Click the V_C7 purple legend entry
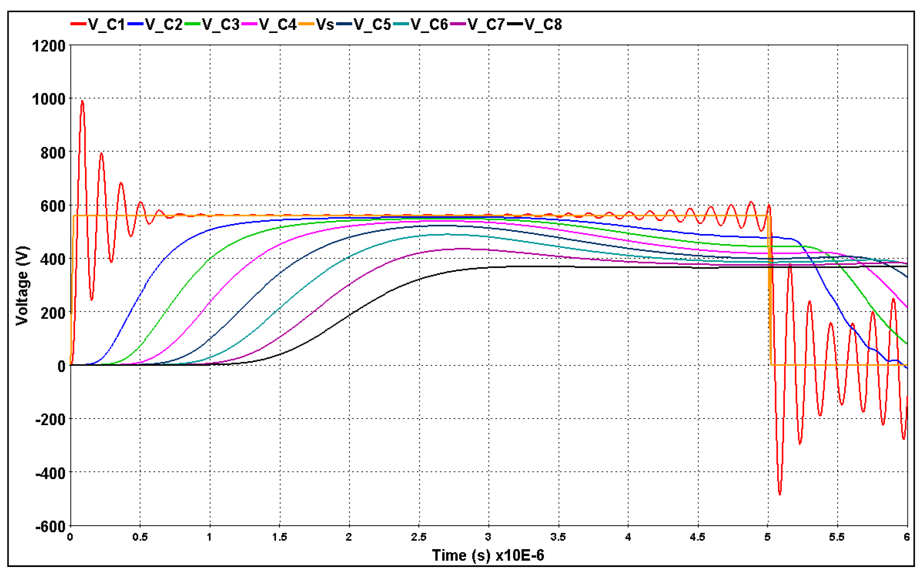The height and width of the screenshot is (580, 924). pos(486,25)
